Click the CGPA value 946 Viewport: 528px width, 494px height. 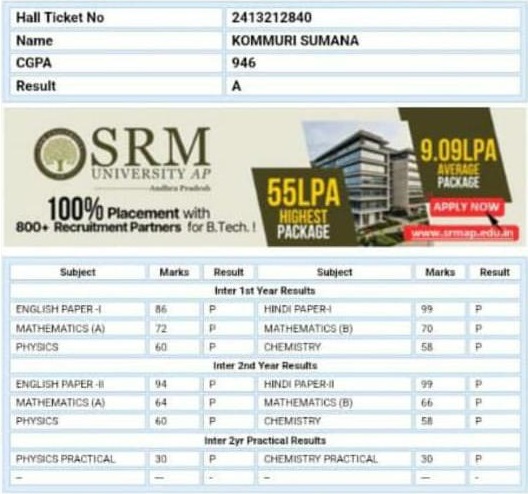coord(243,63)
